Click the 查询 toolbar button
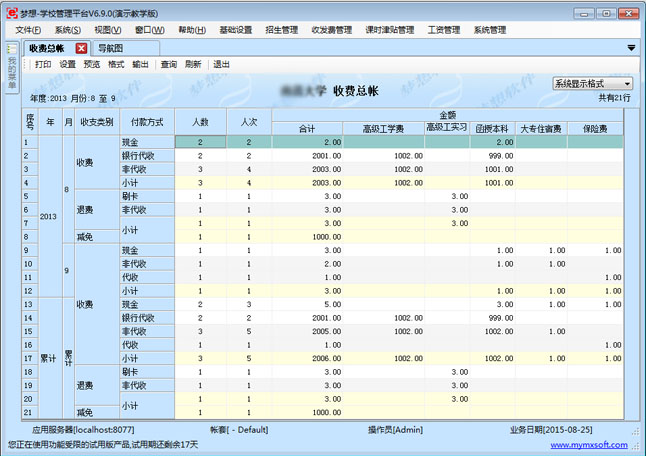 [169, 64]
